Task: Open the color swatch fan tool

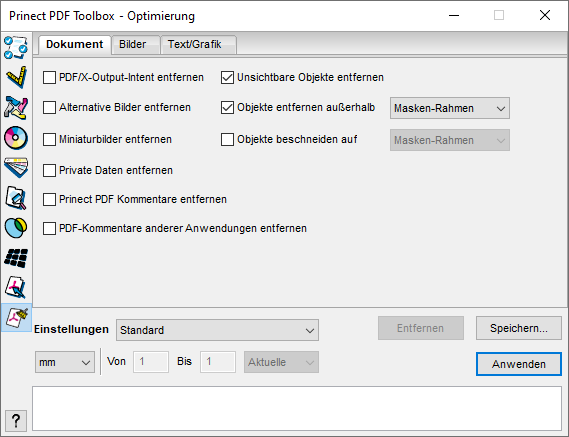Action: [x=16, y=167]
